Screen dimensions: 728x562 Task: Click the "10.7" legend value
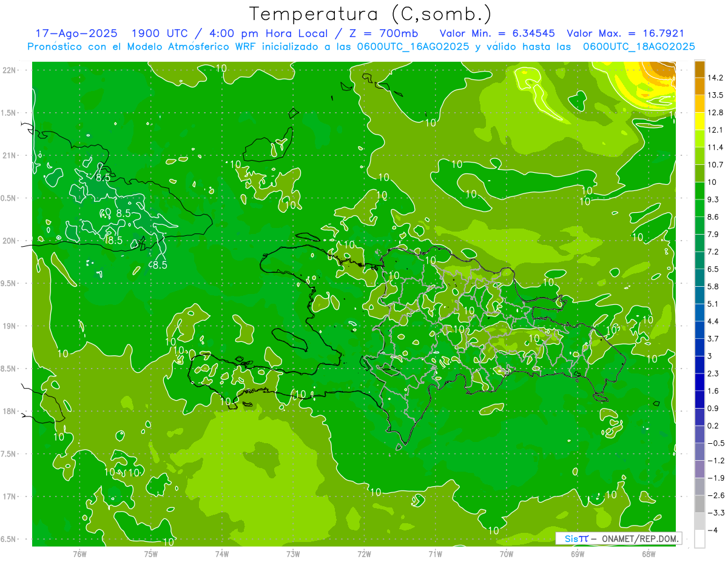tap(715, 164)
